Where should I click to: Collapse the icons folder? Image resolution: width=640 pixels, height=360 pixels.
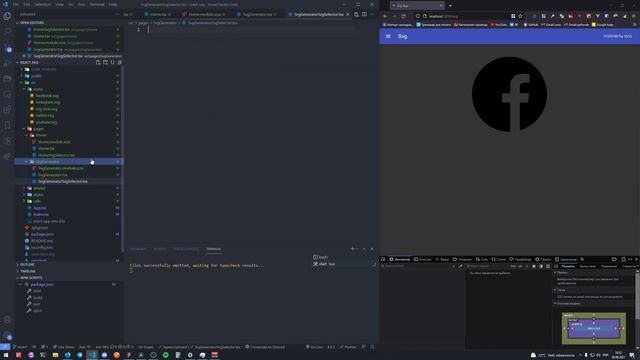(38, 89)
